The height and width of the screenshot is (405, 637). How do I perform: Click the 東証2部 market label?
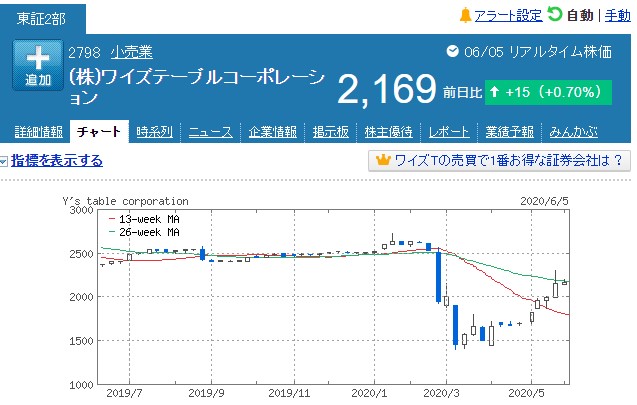click(x=41, y=19)
